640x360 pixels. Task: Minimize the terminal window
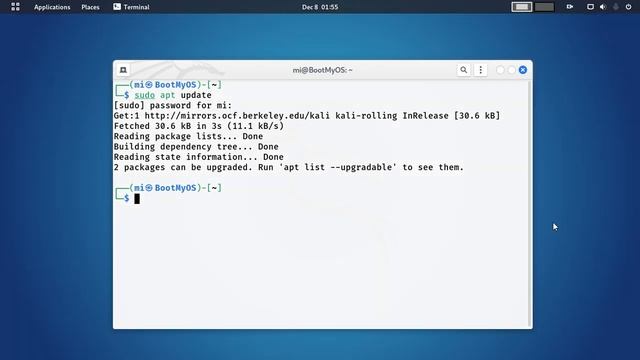click(x=500, y=70)
